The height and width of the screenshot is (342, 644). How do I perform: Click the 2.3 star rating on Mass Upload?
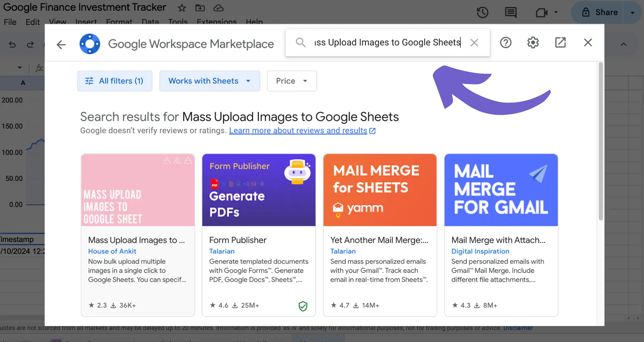coord(98,305)
